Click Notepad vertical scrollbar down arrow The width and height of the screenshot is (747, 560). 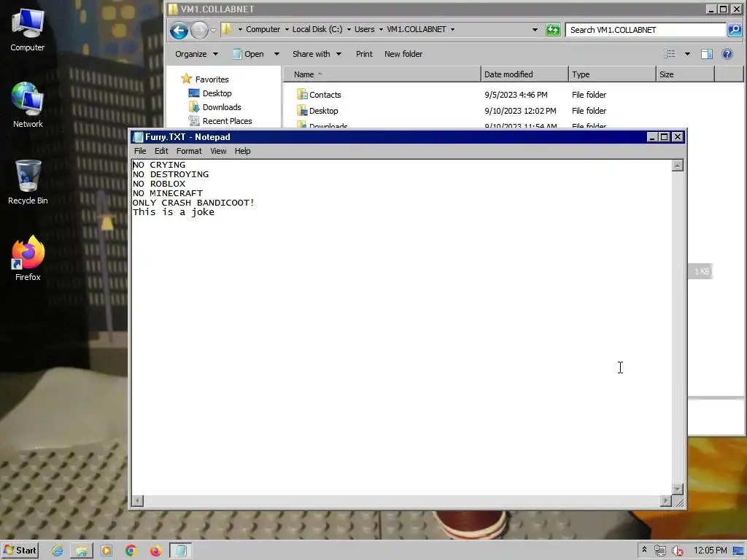[678, 489]
